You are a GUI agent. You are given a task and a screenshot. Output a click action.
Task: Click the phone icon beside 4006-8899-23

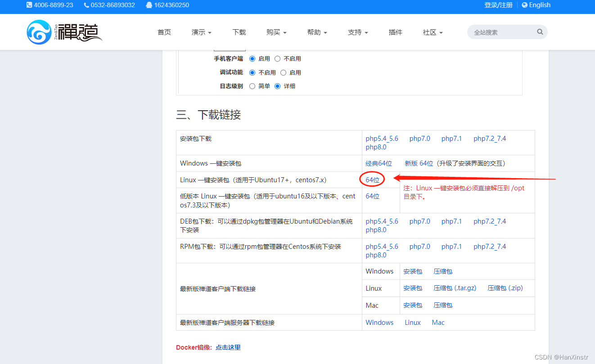click(x=29, y=5)
